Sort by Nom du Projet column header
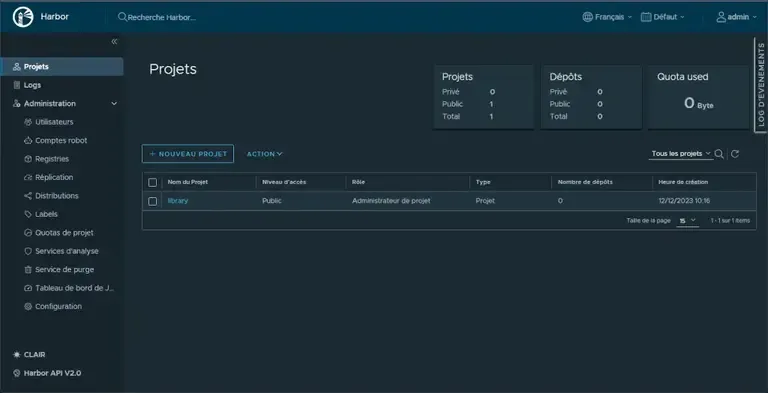This screenshot has width=768, height=393. pyautogui.click(x=188, y=182)
